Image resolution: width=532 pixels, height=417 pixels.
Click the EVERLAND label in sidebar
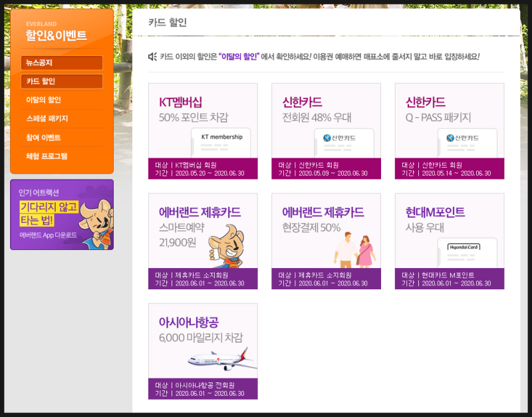(41, 24)
